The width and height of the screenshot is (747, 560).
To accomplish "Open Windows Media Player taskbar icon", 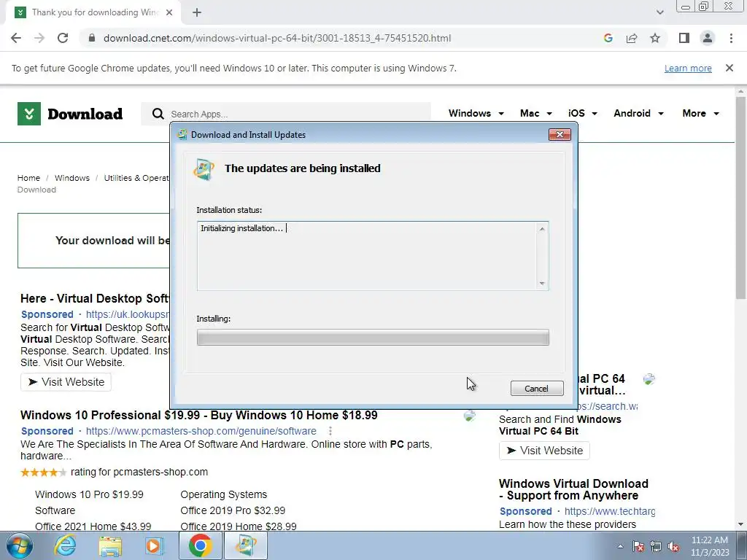I will 154,545.
